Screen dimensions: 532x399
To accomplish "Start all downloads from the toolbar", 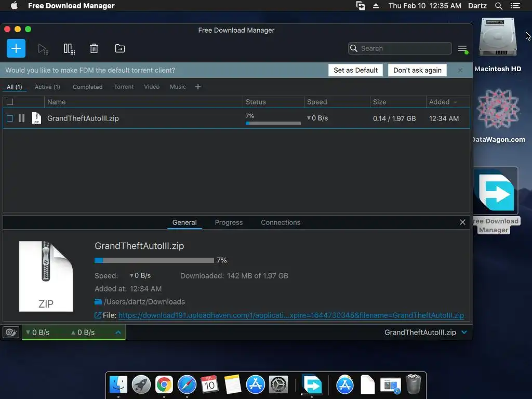I will coord(43,49).
